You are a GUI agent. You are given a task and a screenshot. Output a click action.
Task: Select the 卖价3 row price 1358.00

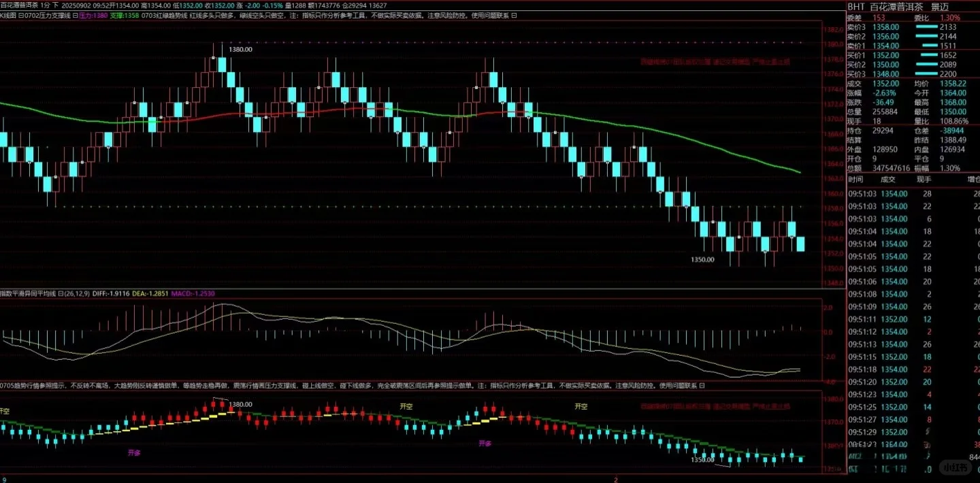click(x=885, y=27)
